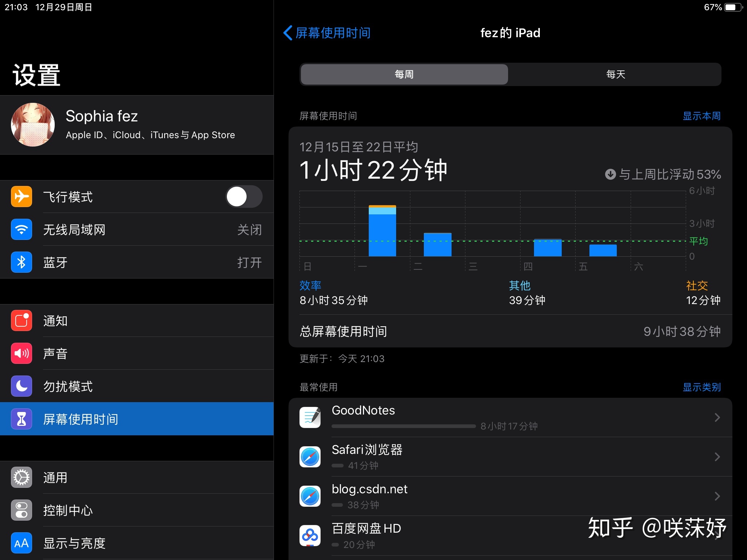Tap the Friday (五) usage bar

(x=603, y=250)
